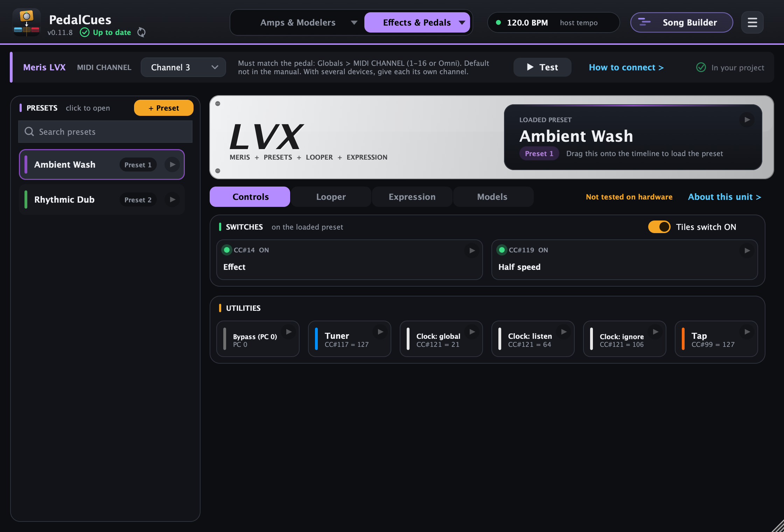This screenshot has width=784, height=532.
Task: Send the CC#119 Half speed play icon
Action: 747,250
